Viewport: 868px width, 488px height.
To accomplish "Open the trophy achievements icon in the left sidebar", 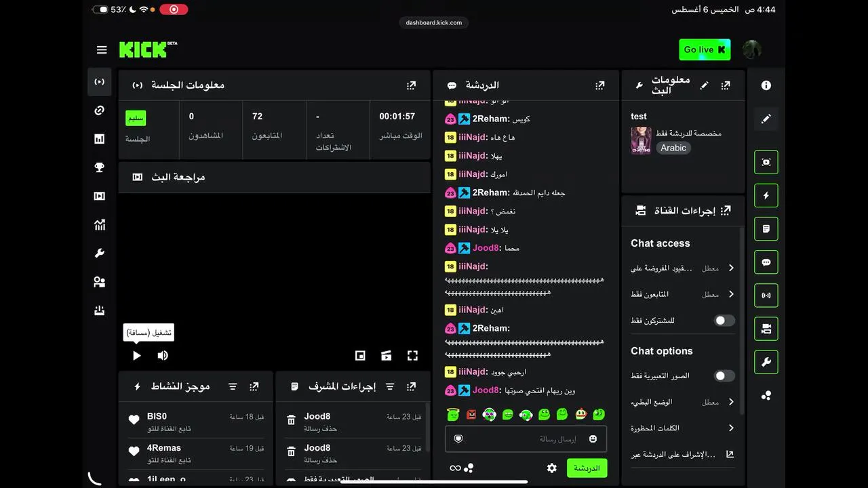I will click(x=100, y=167).
